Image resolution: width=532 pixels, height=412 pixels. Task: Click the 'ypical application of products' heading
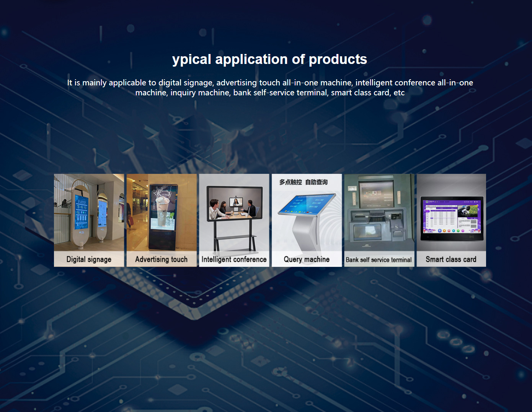[x=269, y=59]
